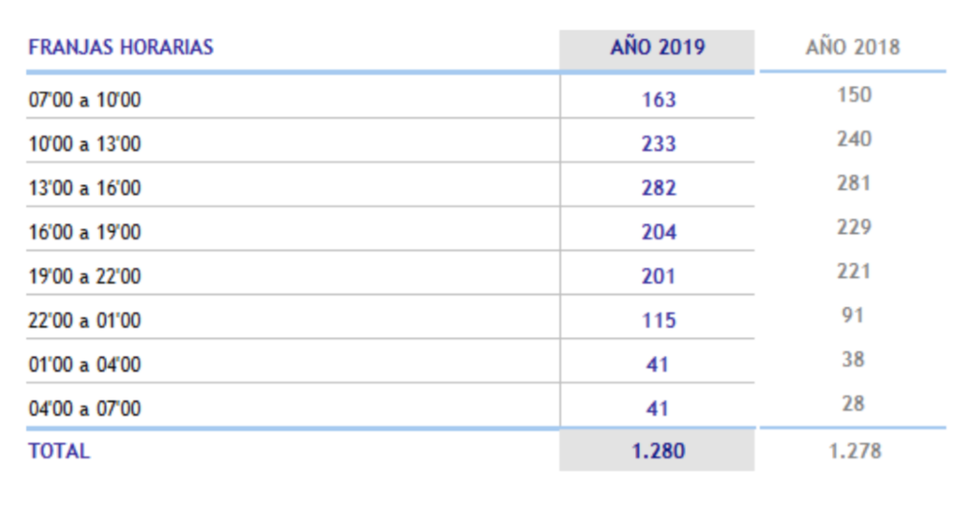980x506 pixels.
Task: Click the 2019 value 115
Action: click(x=659, y=321)
